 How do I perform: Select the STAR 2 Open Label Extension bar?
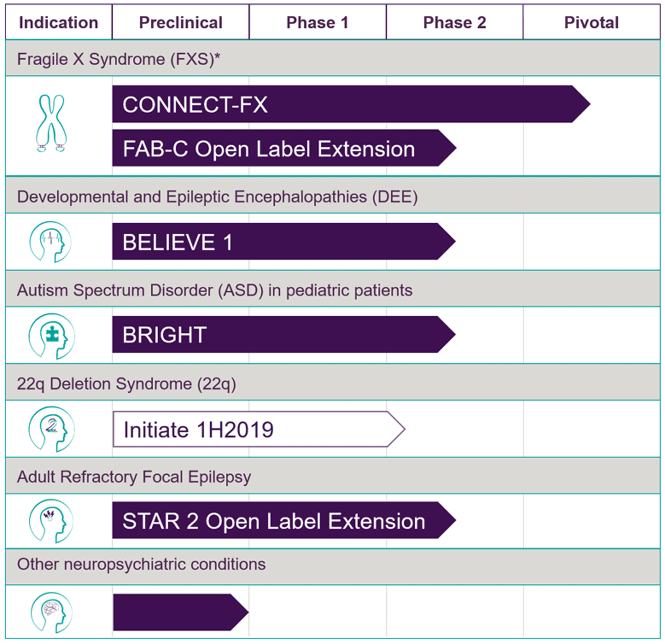coord(284,520)
